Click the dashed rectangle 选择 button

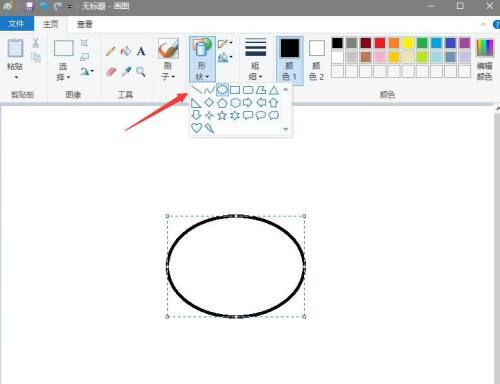[x=64, y=49]
